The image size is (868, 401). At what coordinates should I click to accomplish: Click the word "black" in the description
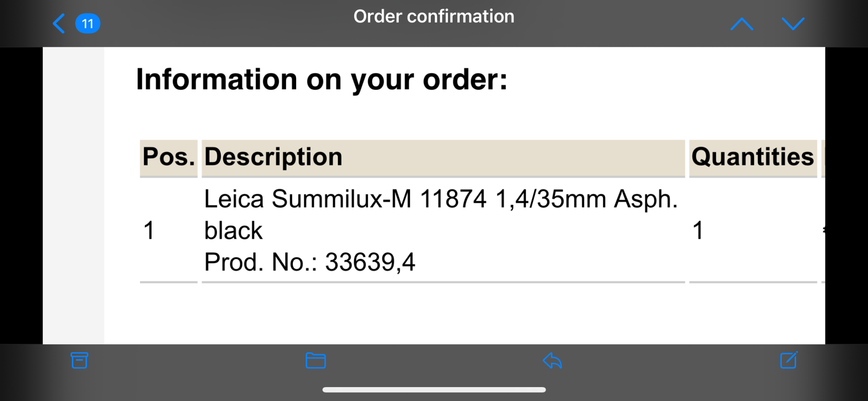(233, 231)
